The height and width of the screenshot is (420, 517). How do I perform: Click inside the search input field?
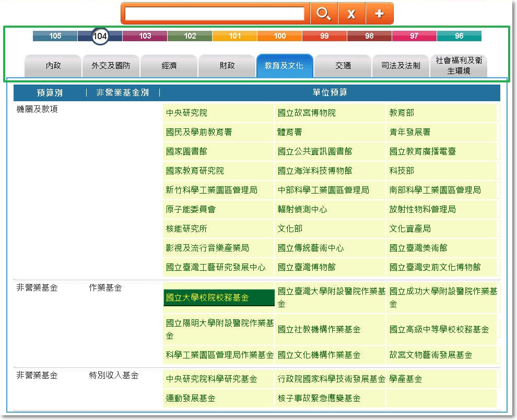(x=214, y=14)
